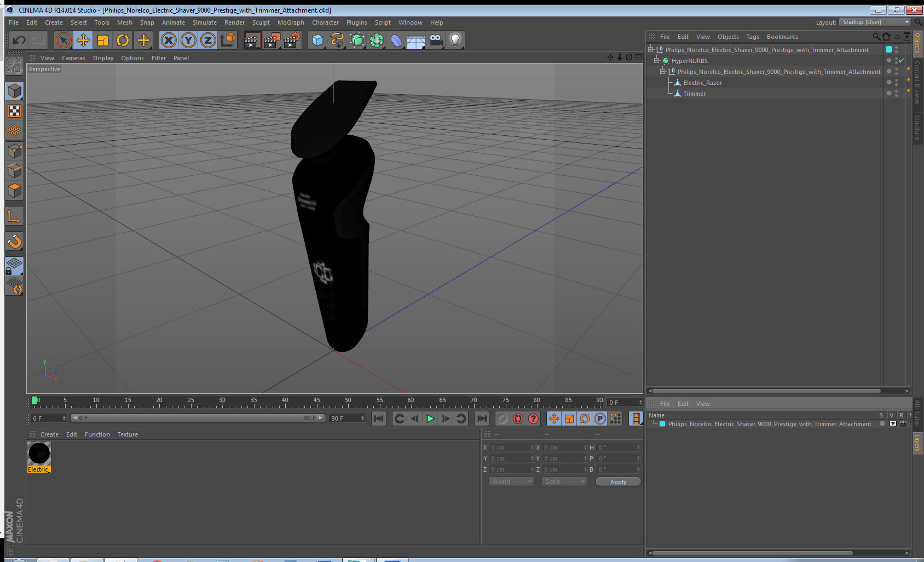Image resolution: width=924 pixels, height=562 pixels.
Task: Toggle Electric_Razor visibility dots
Action: pos(896,82)
